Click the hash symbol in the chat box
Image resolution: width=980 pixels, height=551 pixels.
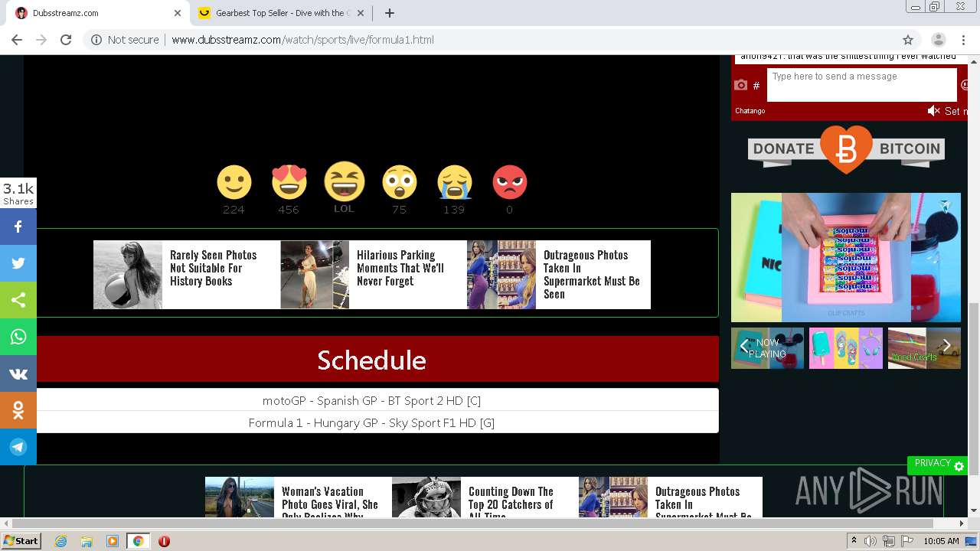tap(756, 86)
